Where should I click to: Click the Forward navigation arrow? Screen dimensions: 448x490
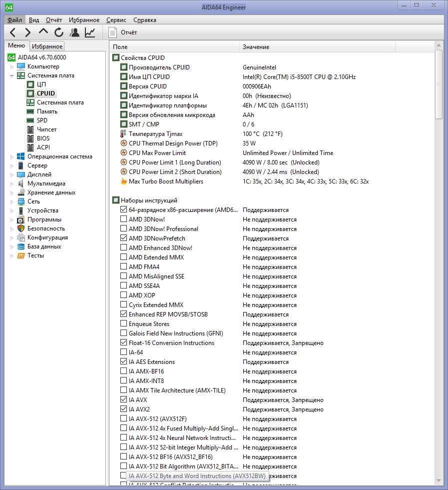point(28,32)
